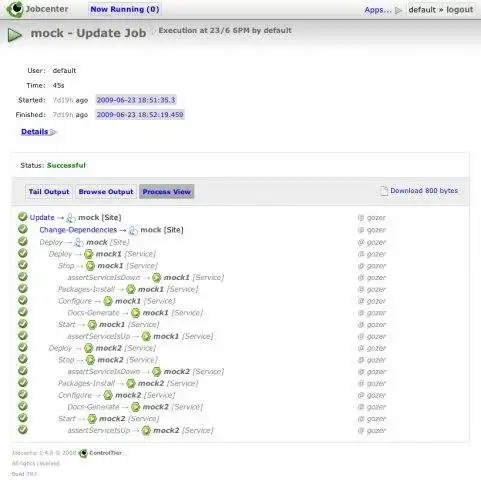Image resolution: width=481 pixels, height=480 pixels.
Task: Click service icon in assertServiceIsUp mock2 row
Action: click(146, 431)
